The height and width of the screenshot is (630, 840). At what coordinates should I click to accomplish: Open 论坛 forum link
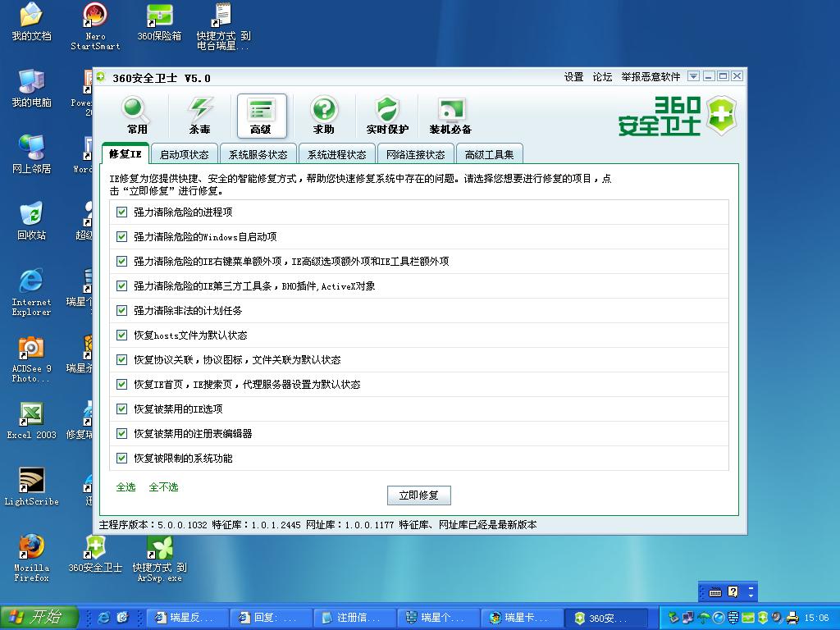[x=602, y=77]
